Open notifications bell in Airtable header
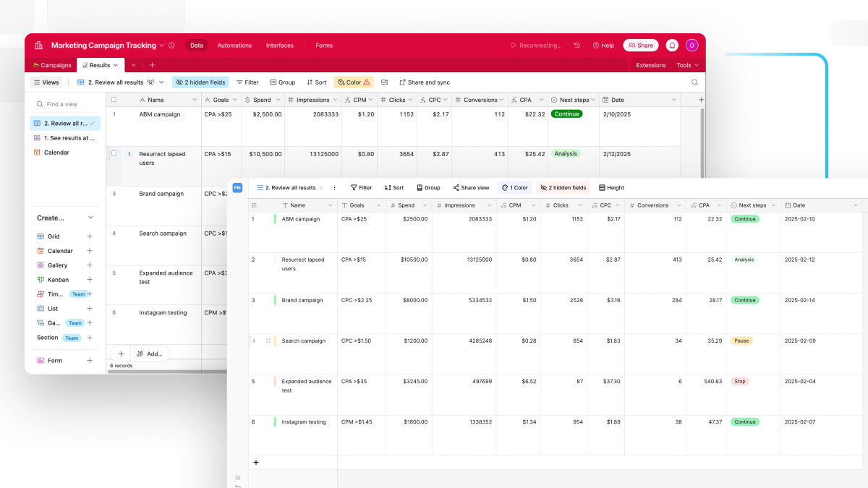This screenshot has width=868, height=488. pos(672,45)
